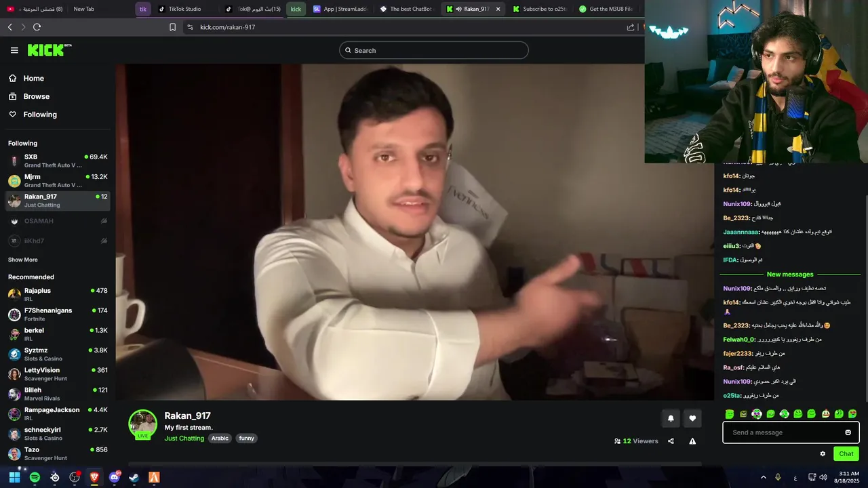The height and width of the screenshot is (488, 868).
Task: Open offline iiKhd7 channel
Action: [x=58, y=241]
